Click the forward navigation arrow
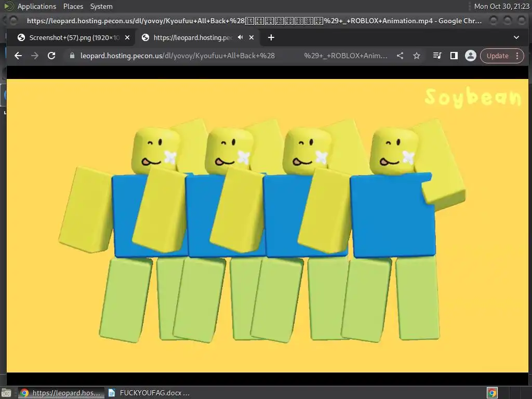532x399 pixels. [35, 56]
